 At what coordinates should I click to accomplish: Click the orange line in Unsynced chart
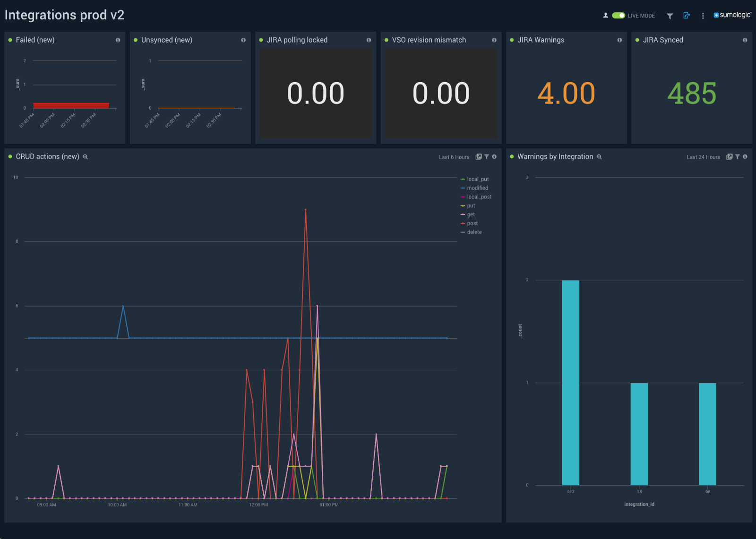click(197, 108)
